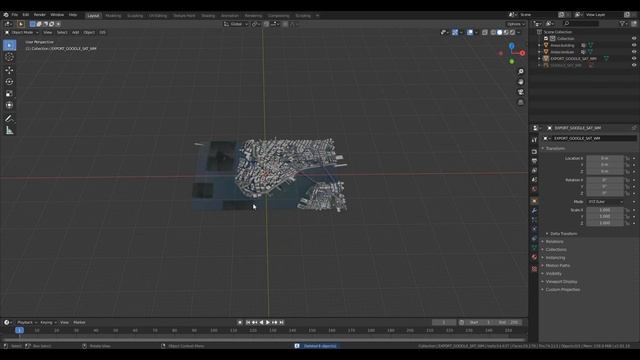Open the viewport Select menu
Image resolution: width=640 pixels, height=360 pixels.
[x=62, y=32]
